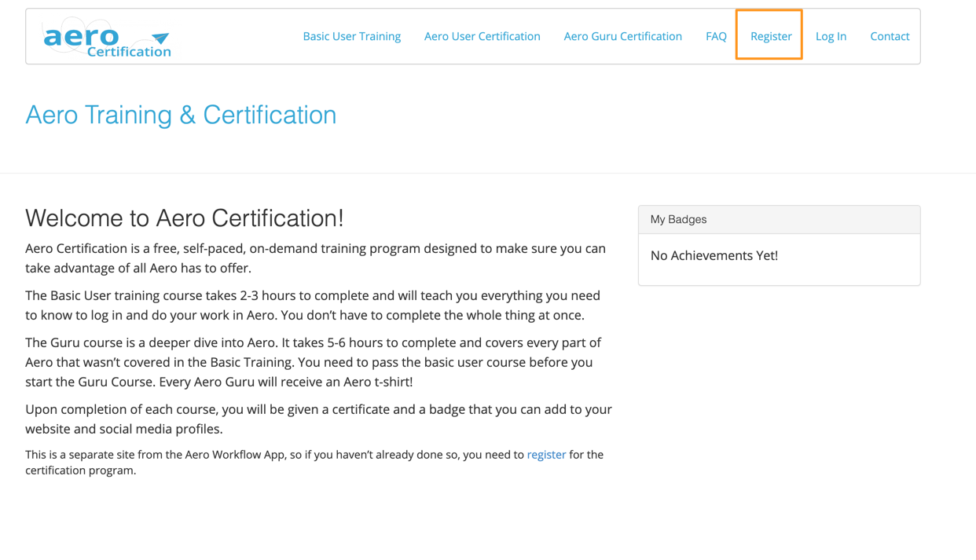This screenshot has width=976, height=560.
Task: Click paragraph starting 'Upon completion of each course'
Action: click(318, 419)
